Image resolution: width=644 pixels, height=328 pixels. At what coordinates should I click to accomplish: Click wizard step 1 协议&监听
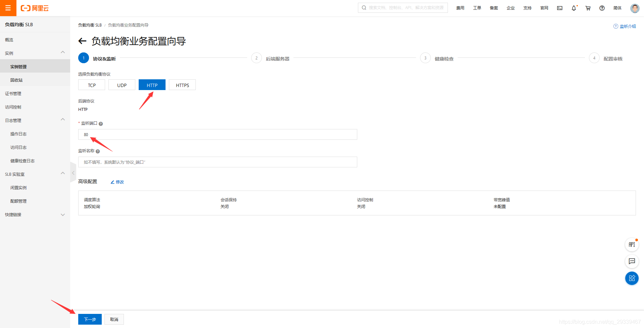point(97,58)
